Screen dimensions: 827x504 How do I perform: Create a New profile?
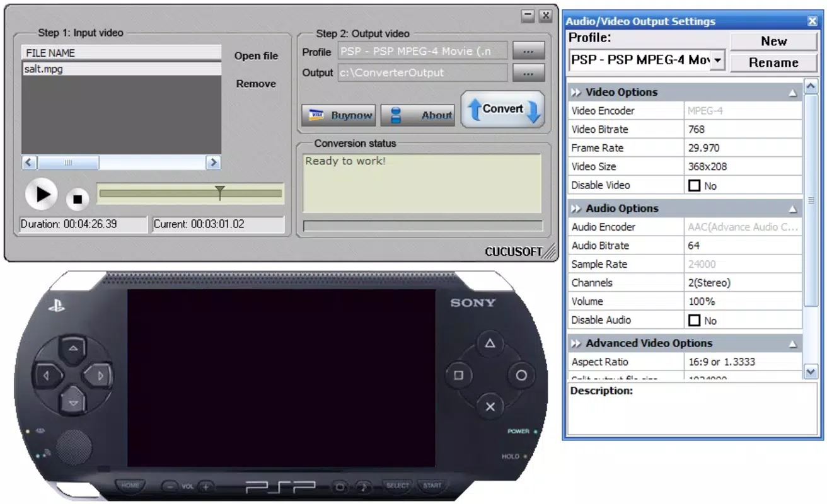[x=773, y=42]
